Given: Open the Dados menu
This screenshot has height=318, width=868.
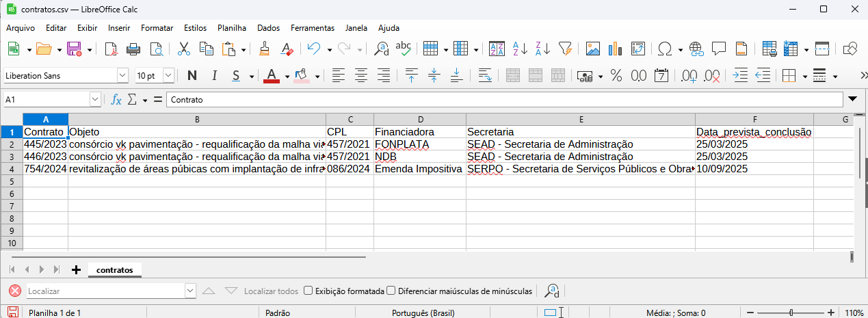Looking at the screenshot, I should (x=268, y=28).
